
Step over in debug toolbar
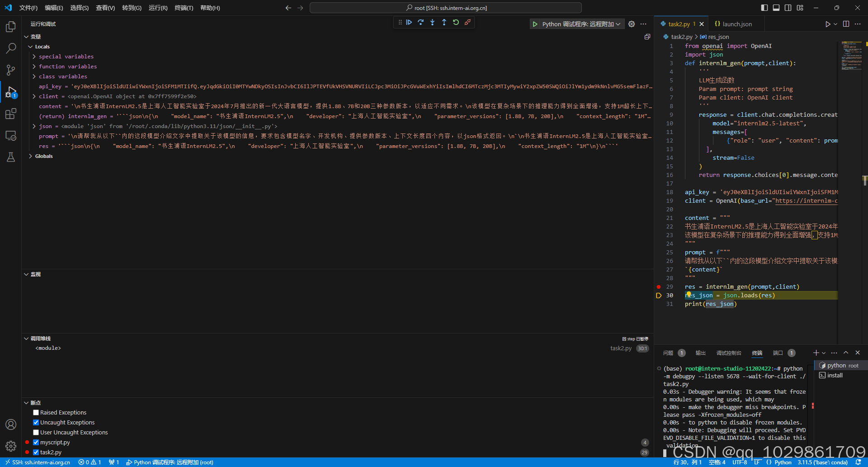pyautogui.click(x=421, y=22)
